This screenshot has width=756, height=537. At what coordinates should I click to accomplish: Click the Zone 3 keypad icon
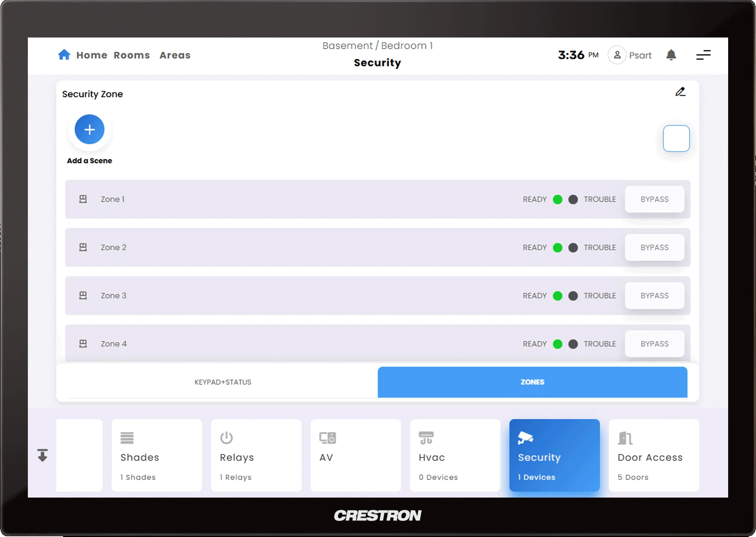click(x=83, y=296)
